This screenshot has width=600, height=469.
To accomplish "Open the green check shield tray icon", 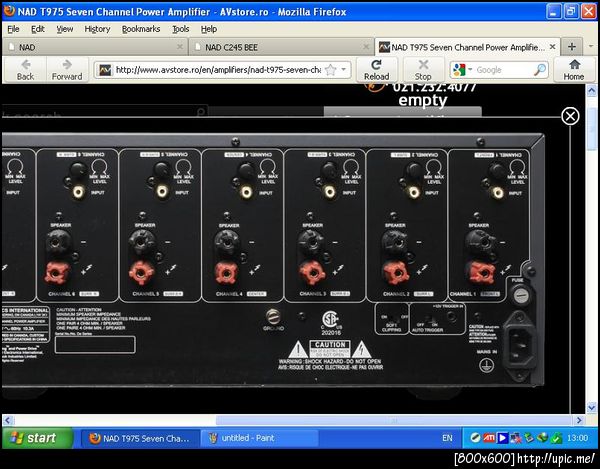I will point(556,438).
